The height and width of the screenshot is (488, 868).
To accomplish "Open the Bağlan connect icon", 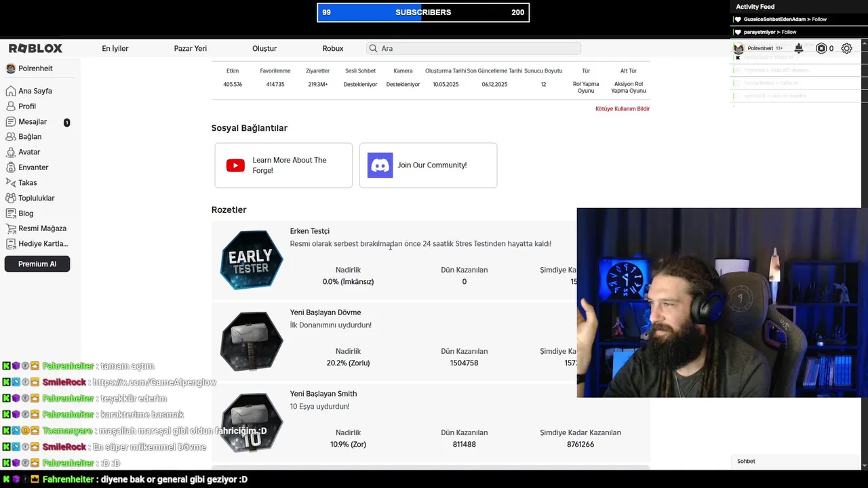I will 11,136.
